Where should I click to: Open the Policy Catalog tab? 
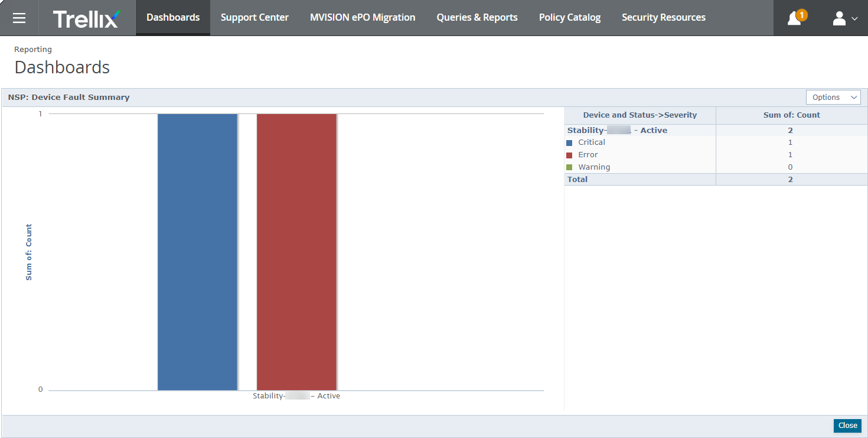click(x=570, y=18)
